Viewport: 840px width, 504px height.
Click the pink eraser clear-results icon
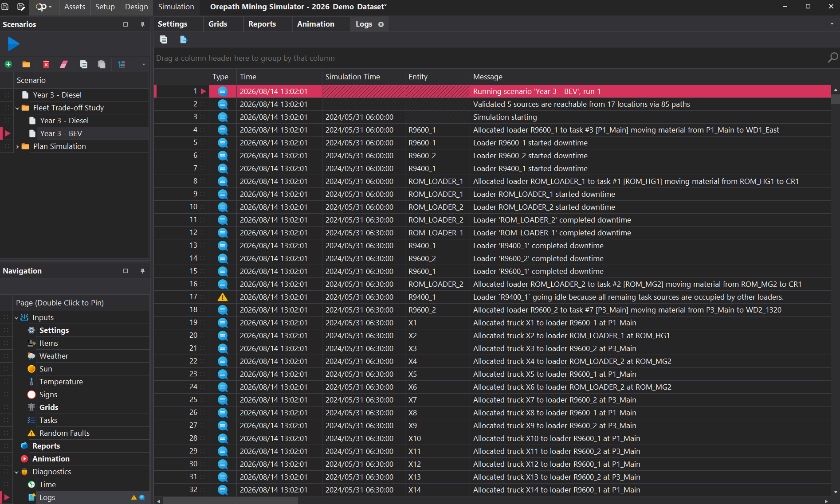(64, 64)
